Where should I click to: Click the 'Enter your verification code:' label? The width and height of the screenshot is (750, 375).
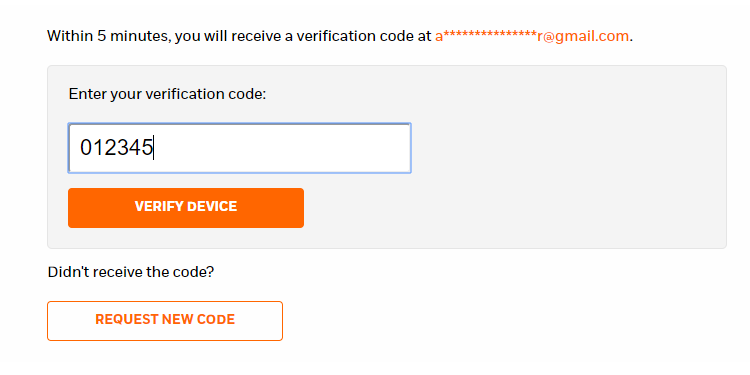167,94
